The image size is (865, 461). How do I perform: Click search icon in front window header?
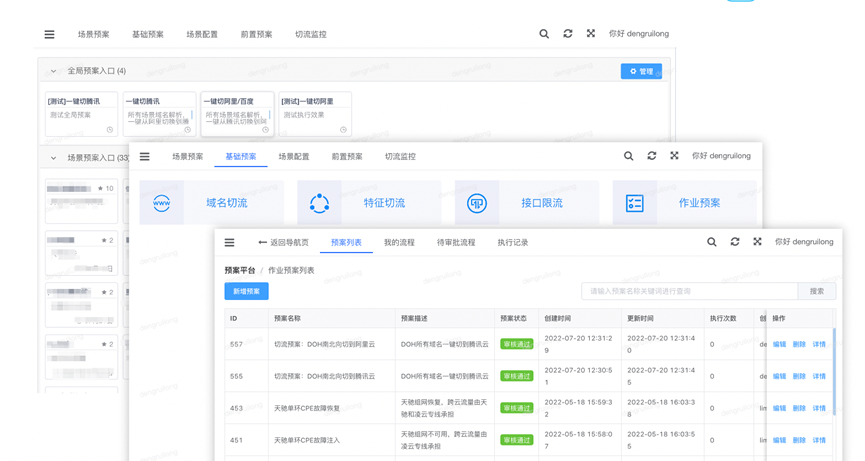(712, 242)
